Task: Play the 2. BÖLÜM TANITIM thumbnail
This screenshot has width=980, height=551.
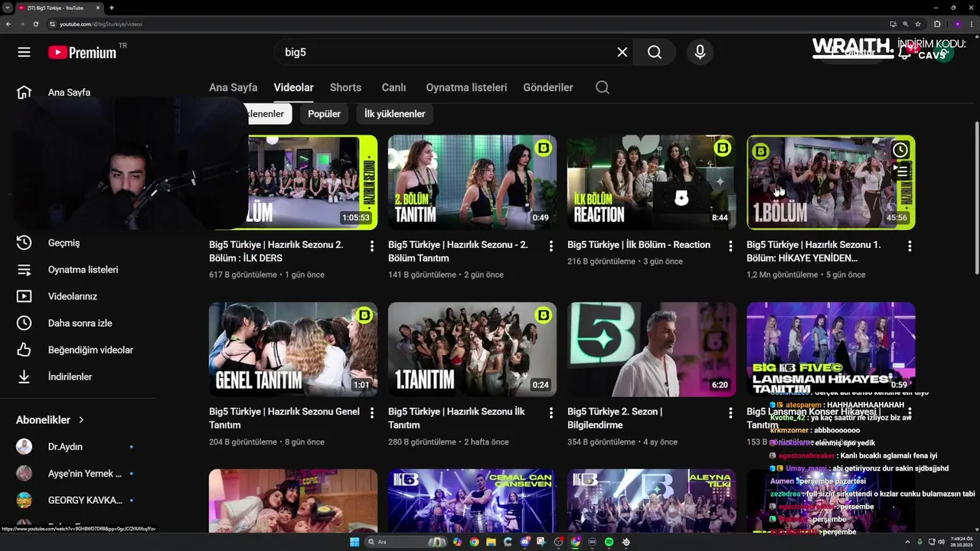Action: (472, 182)
